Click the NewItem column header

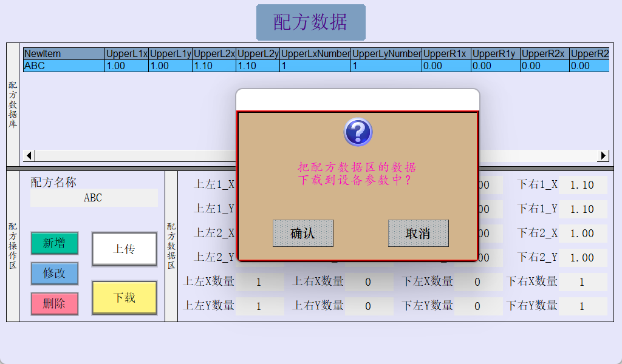tap(64, 54)
